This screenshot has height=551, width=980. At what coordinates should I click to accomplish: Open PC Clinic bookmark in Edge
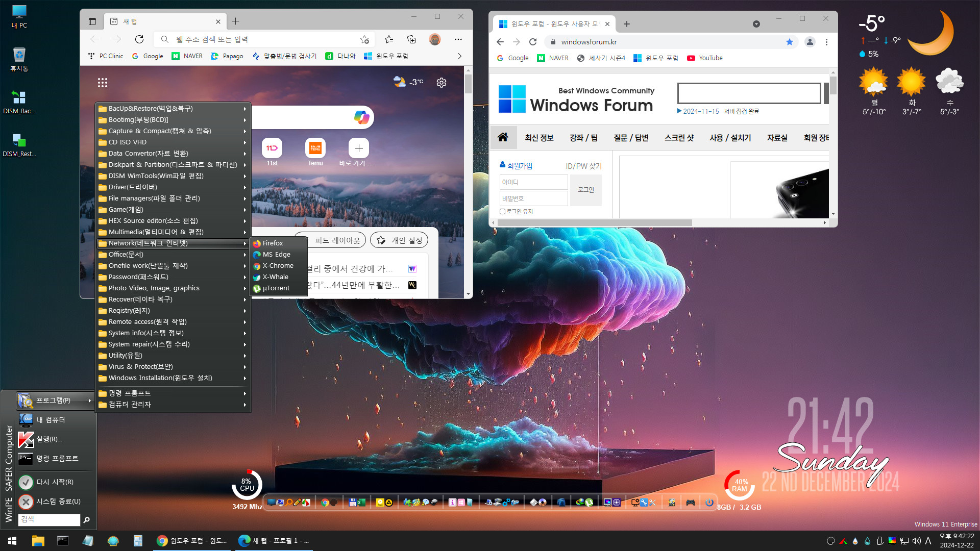106,56
